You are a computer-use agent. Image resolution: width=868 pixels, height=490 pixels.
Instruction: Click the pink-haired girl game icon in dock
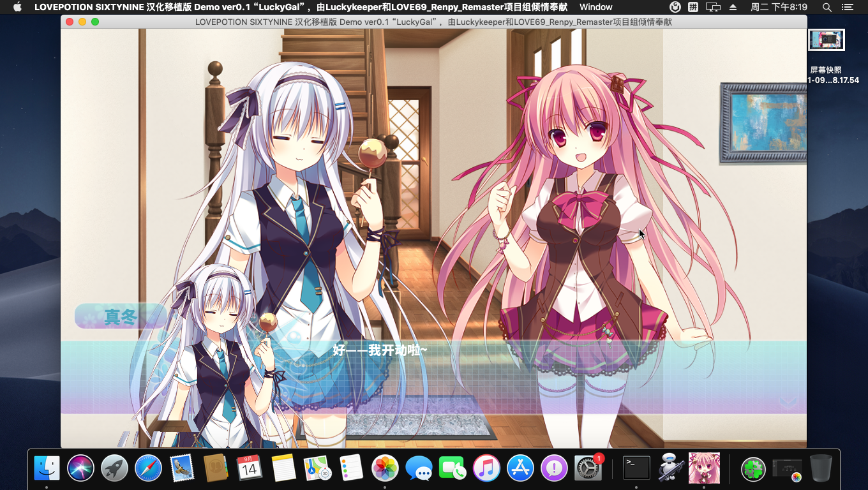point(704,468)
